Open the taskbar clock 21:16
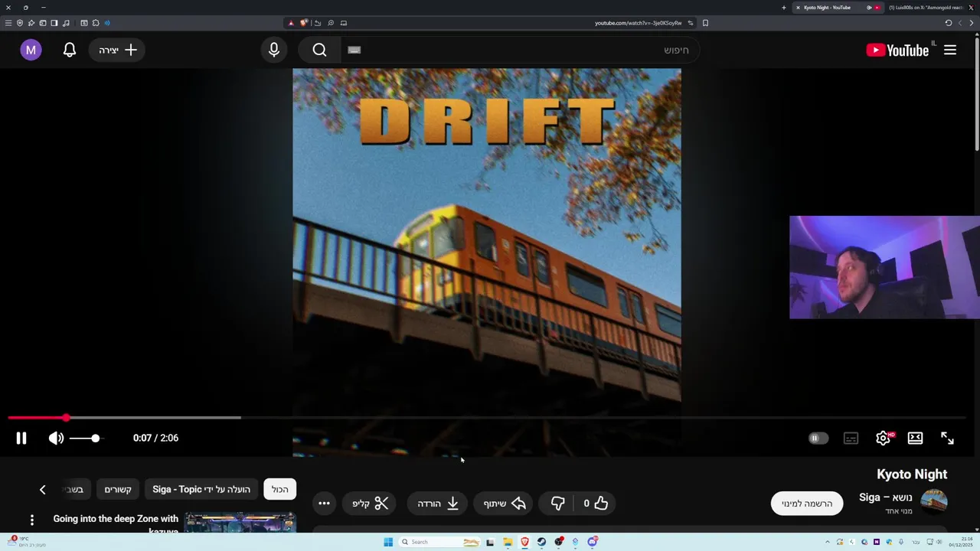This screenshot has width=980, height=551. [960, 542]
